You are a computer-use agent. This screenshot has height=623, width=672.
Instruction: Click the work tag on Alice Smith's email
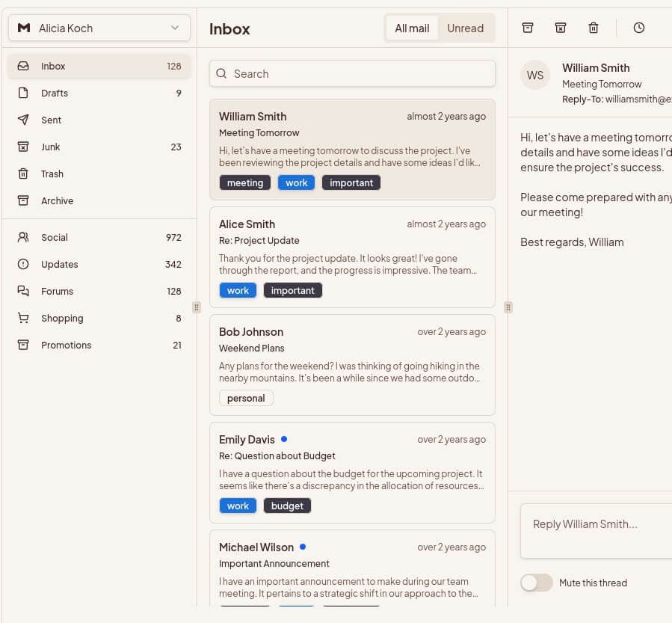pos(238,290)
